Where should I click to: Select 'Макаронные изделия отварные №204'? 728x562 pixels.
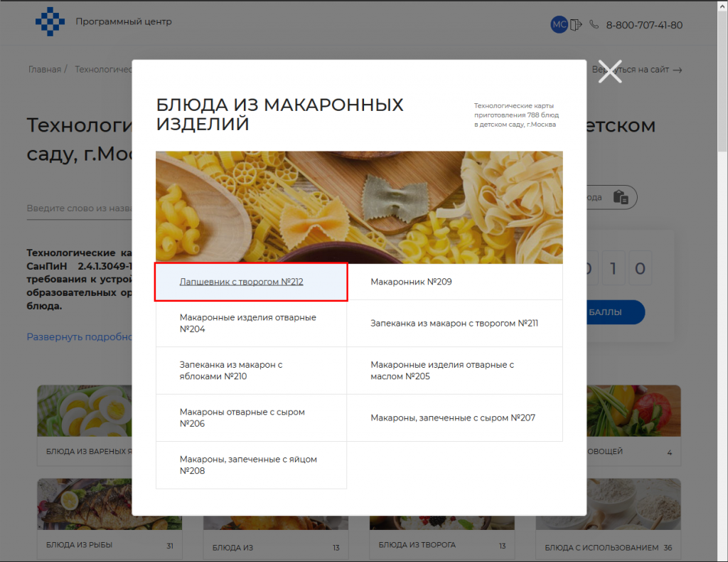[x=247, y=323]
